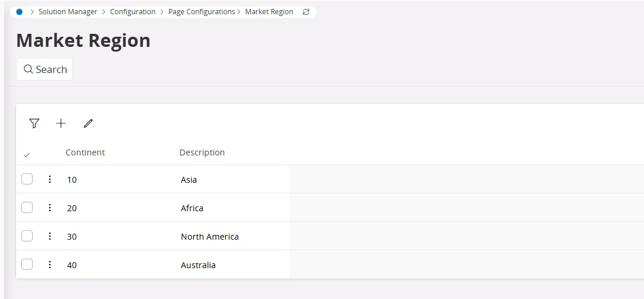Add a new market region record

tap(61, 123)
